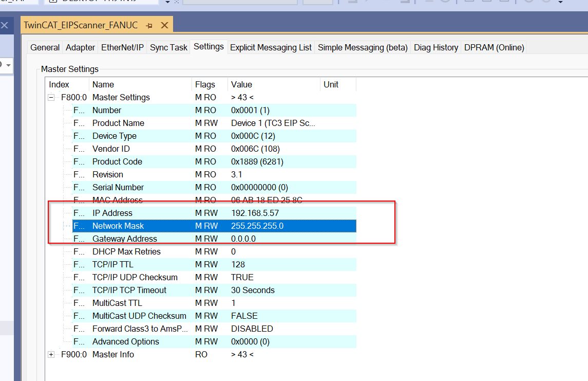This screenshot has width=588, height=381.
Task: Select the Value column header
Action: pyautogui.click(x=274, y=84)
